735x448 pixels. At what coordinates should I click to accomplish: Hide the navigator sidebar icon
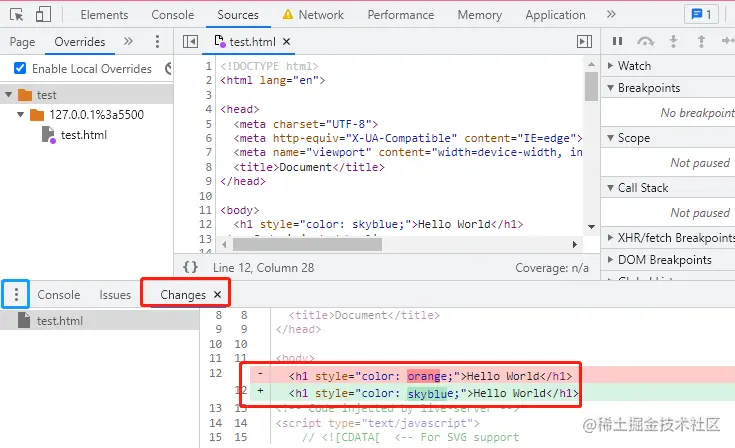coord(190,42)
